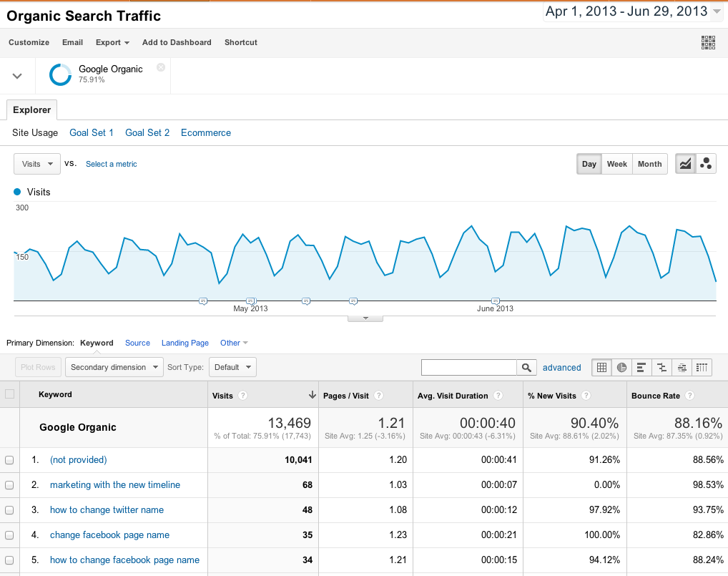Select the pie chart percentage view
This screenshot has width=728, height=576.
tap(621, 368)
